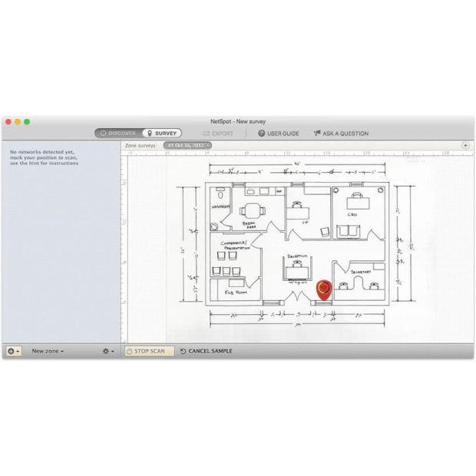
Task: Minimize the NetSpot window
Action: (18, 122)
